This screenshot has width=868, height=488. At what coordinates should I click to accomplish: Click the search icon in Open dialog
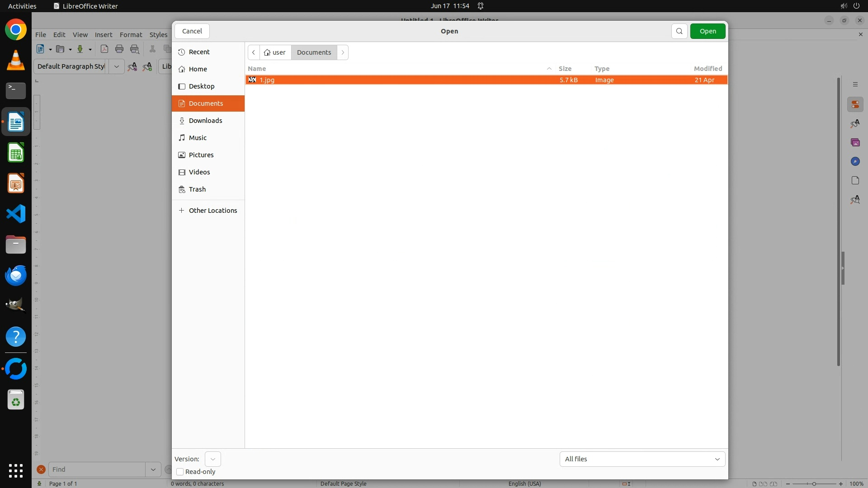coord(679,31)
